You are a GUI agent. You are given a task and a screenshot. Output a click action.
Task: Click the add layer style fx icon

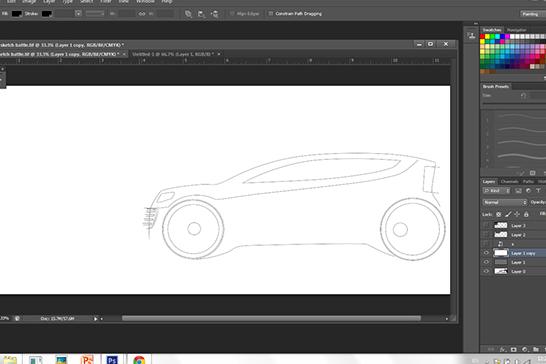pos(503,349)
